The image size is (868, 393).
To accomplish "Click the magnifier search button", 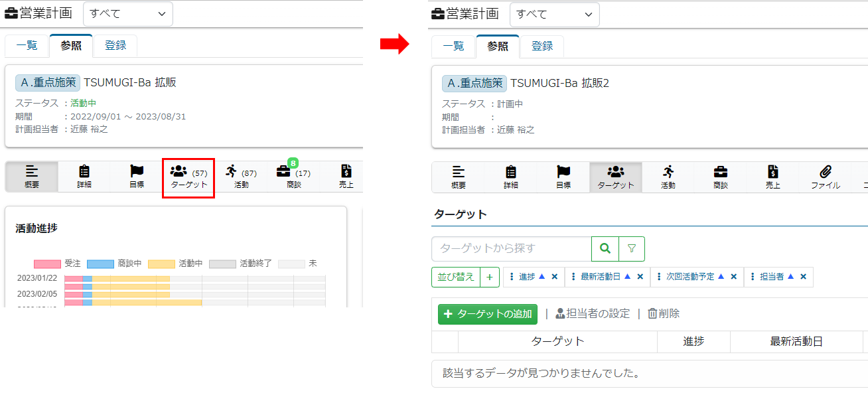I will [605, 249].
